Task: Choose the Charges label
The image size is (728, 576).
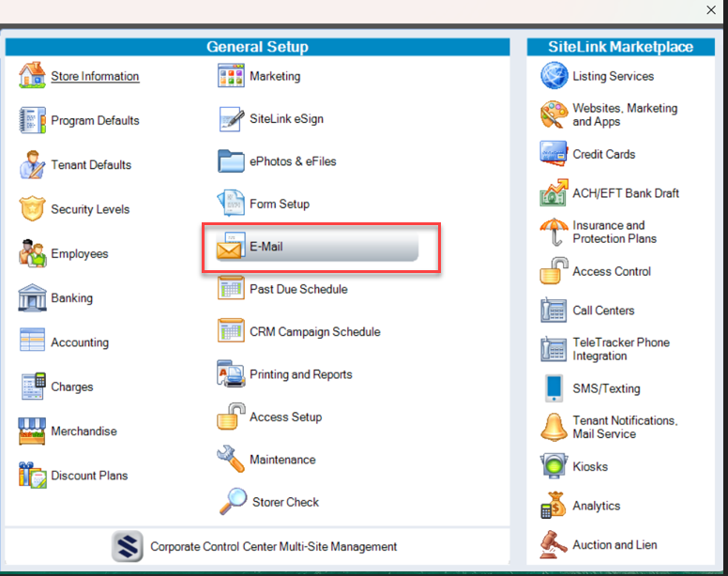Action: (72, 387)
